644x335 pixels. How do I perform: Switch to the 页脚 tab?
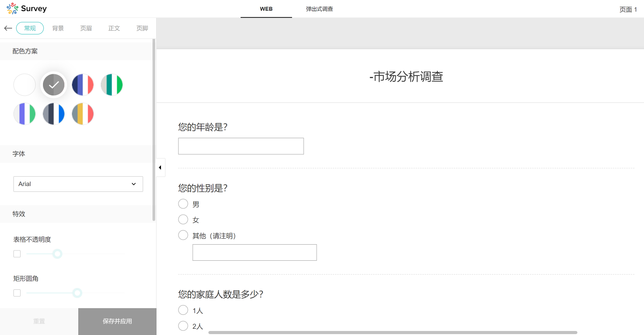point(142,28)
